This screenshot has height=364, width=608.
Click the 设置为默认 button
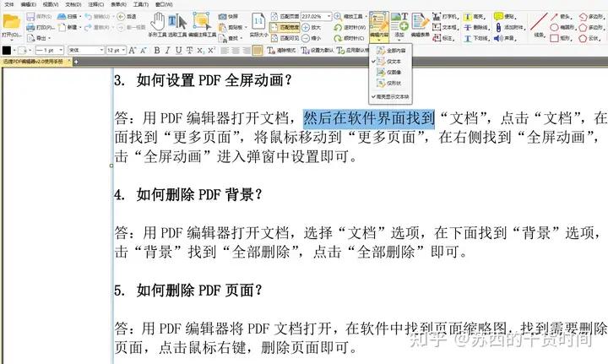coord(317,51)
